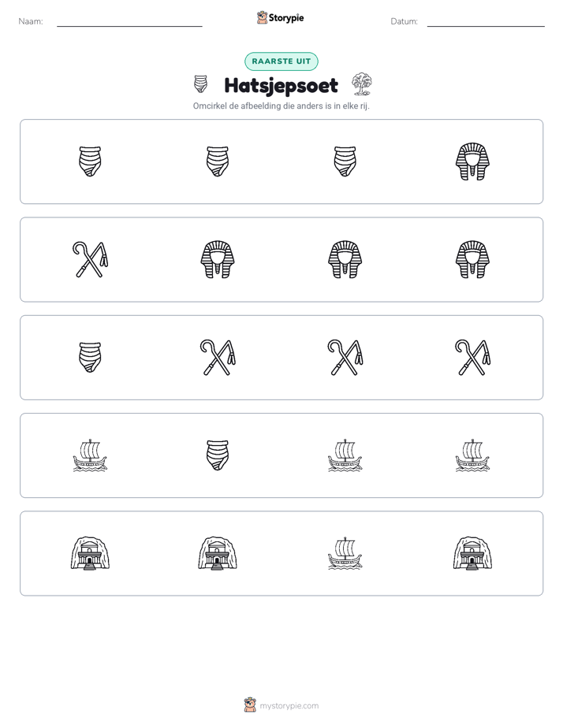
Task: Select the lone basket in row three
Action: click(90, 358)
